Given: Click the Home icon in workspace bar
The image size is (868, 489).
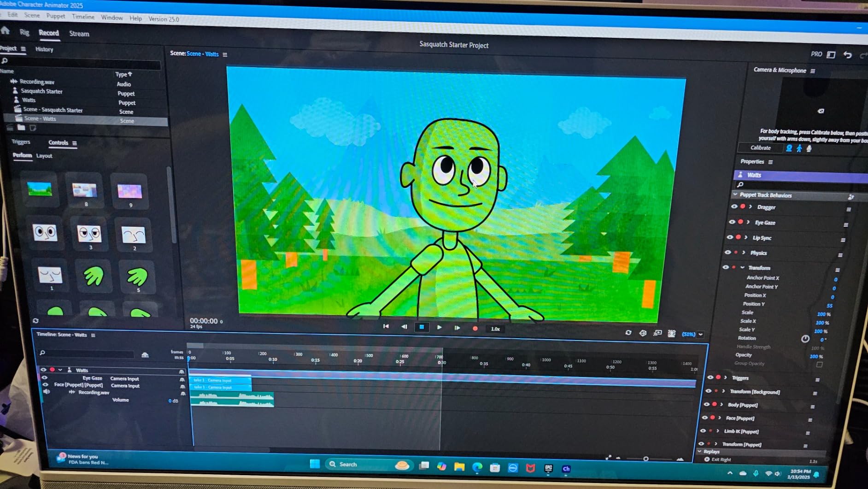Looking at the screenshot, I should [5, 31].
